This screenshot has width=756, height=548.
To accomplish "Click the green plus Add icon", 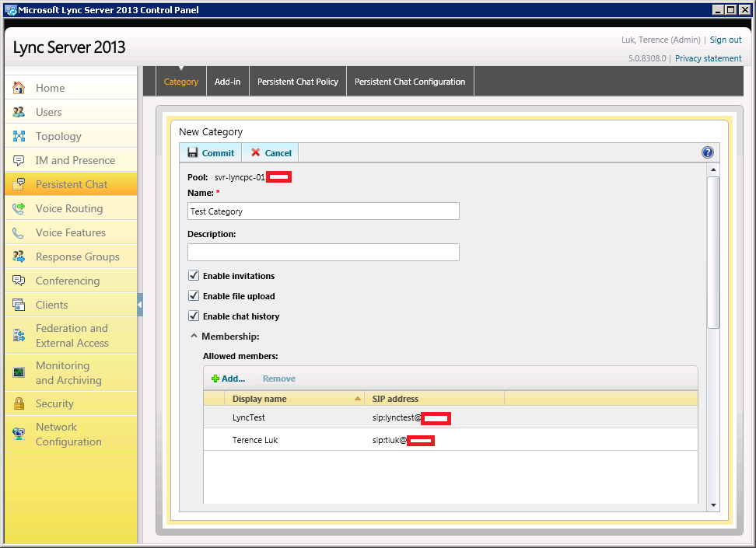I will coord(215,379).
